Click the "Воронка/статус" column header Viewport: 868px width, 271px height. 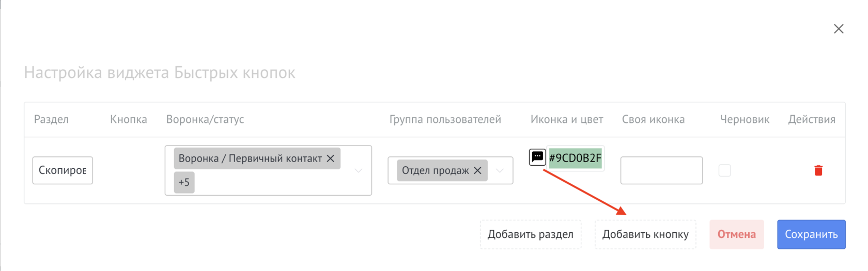(x=205, y=119)
